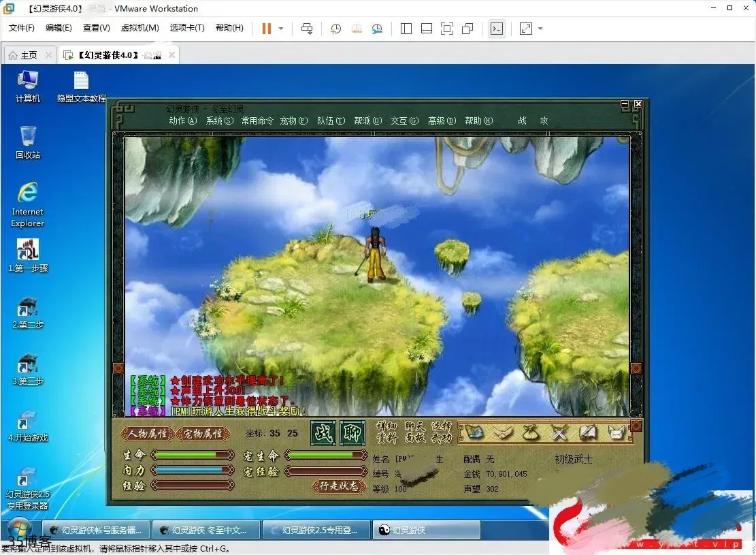Open the map icon in the game toolbar

pos(474,432)
